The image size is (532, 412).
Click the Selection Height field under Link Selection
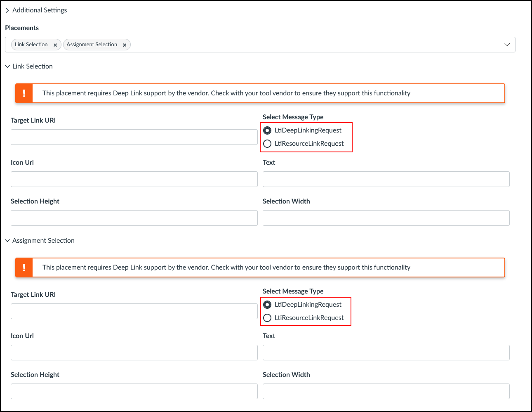(x=134, y=218)
